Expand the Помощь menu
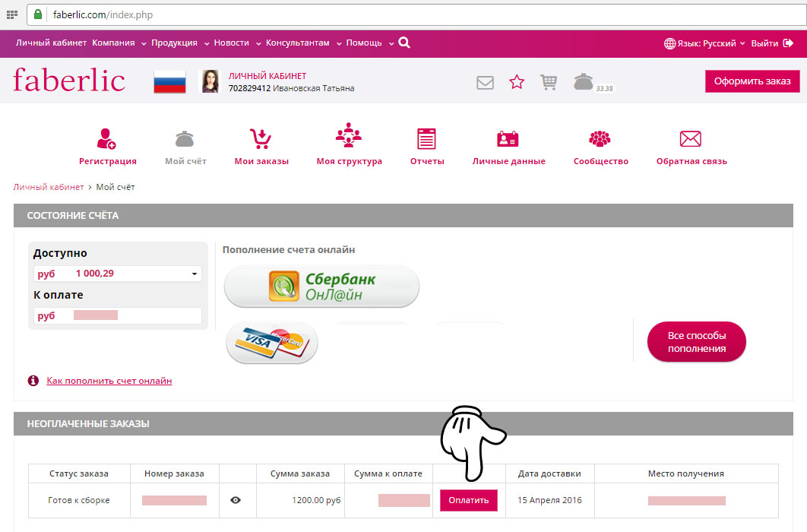Viewport: 807px width, 532px height. [369, 43]
